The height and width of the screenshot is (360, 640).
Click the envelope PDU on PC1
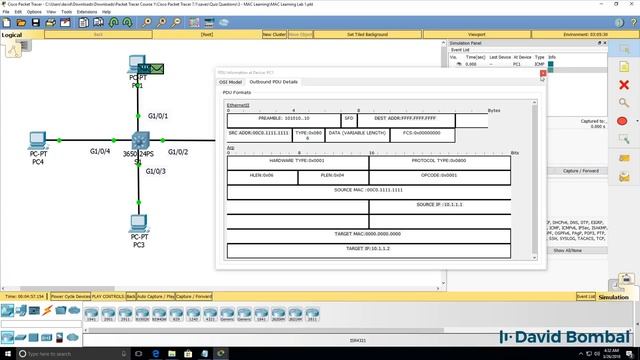click(157, 69)
